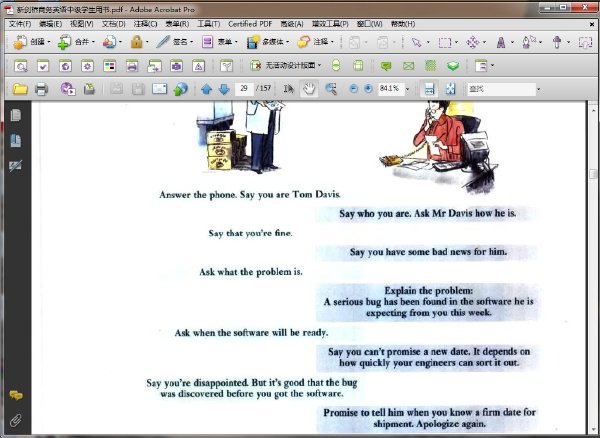The height and width of the screenshot is (438, 600).
Task: Open the Comments panel in sidebar
Action: 16,395
